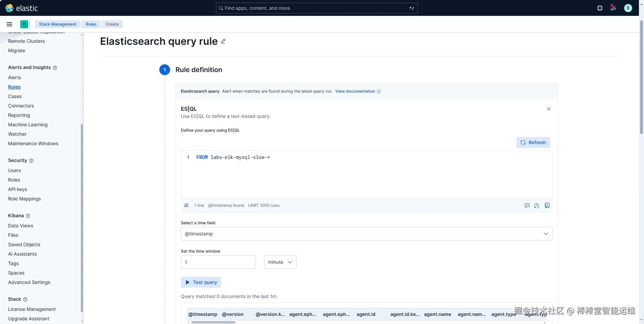This screenshot has height=324, width=644.
Task: Open Connectors in the sidebar
Action: 21,106
